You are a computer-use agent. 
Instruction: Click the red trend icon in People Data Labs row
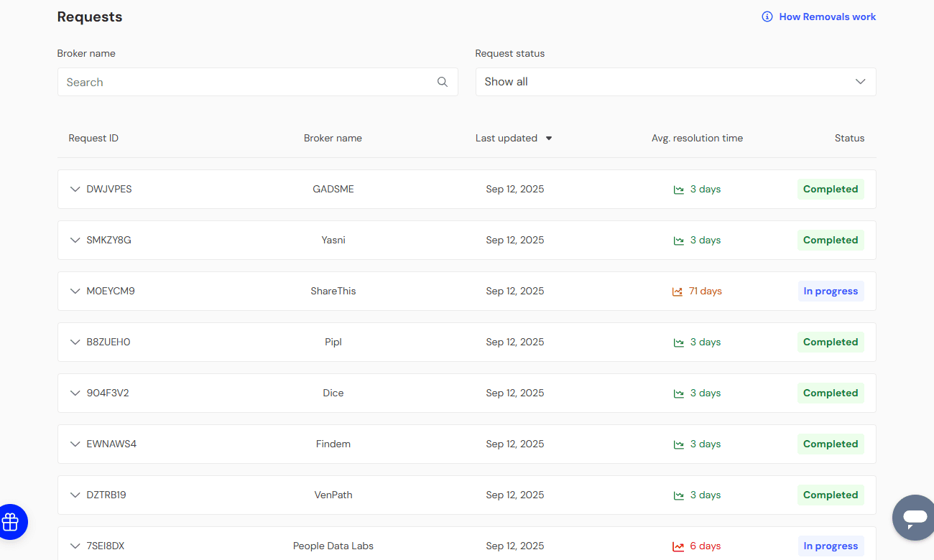pyautogui.click(x=678, y=546)
